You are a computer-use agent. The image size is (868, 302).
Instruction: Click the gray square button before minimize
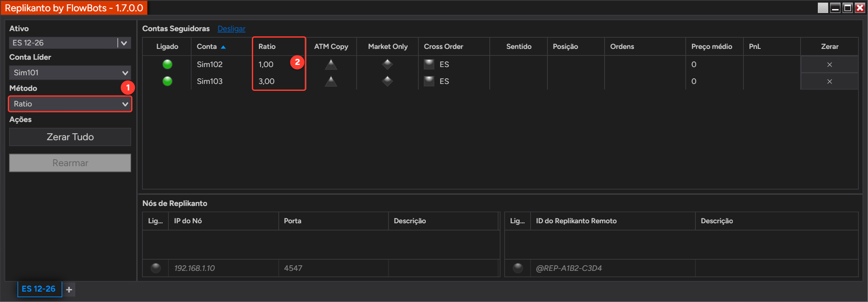click(x=823, y=8)
